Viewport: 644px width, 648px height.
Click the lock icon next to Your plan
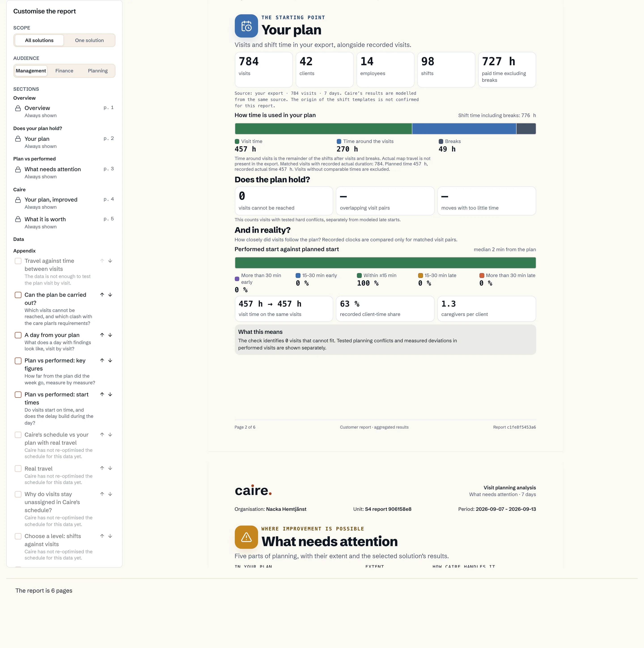click(18, 139)
